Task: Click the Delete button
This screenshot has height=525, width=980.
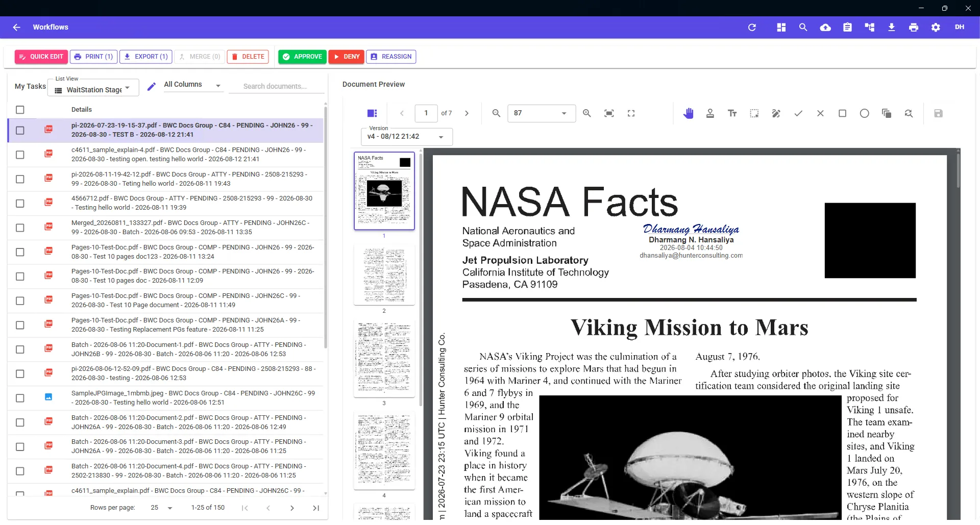Action: [248, 57]
